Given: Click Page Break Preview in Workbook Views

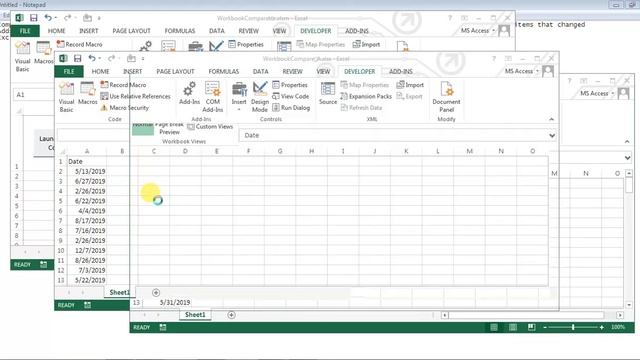Looking at the screenshot, I should (x=169, y=128).
